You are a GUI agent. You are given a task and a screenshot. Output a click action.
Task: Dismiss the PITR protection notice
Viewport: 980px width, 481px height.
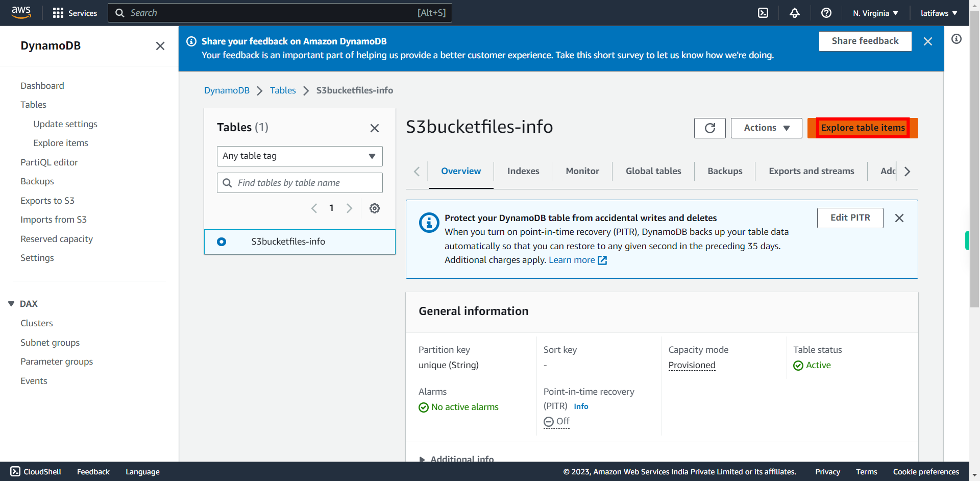click(x=899, y=218)
